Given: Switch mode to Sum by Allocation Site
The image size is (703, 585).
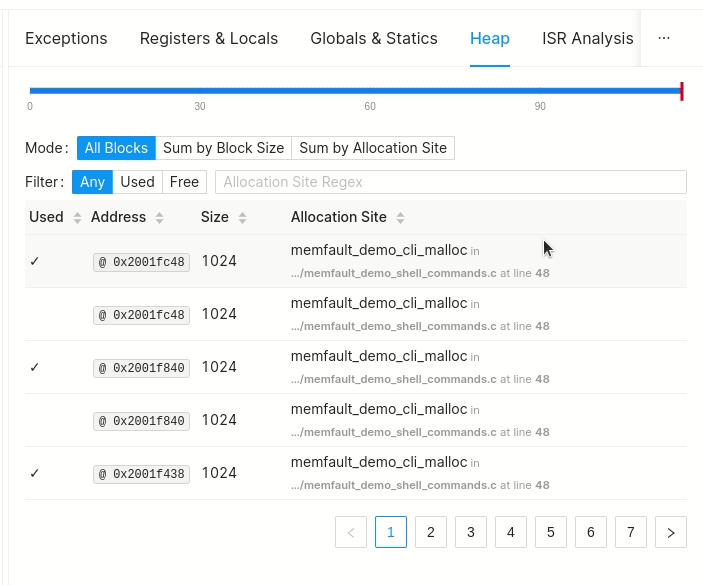Looking at the screenshot, I should click(x=373, y=148).
